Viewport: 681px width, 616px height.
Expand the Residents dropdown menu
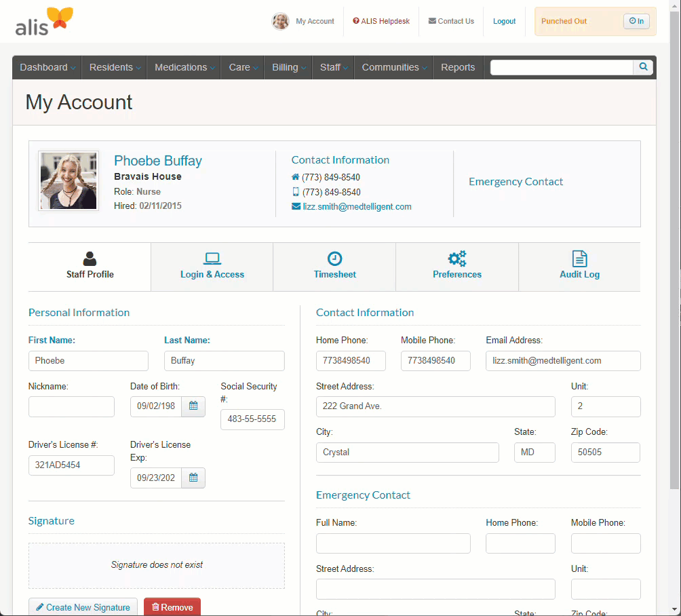tap(115, 67)
